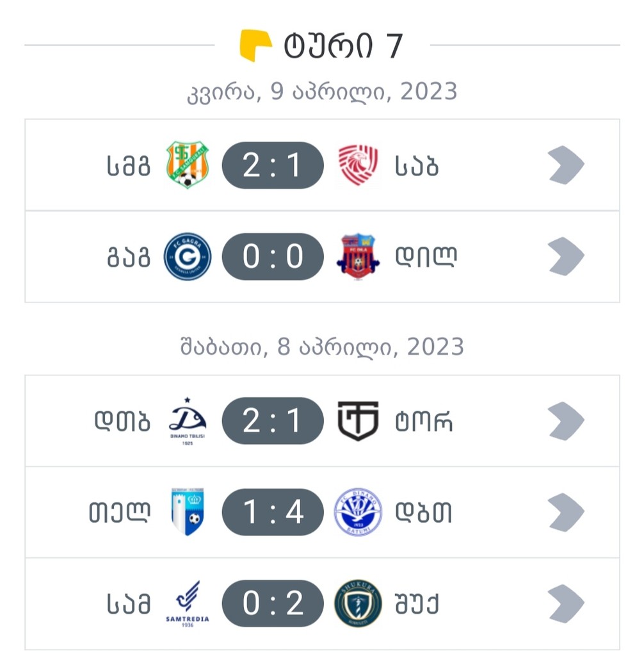644x656 pixels.
Task: Open the yellow round 7 icon
Action: click(x=255, y=45)
